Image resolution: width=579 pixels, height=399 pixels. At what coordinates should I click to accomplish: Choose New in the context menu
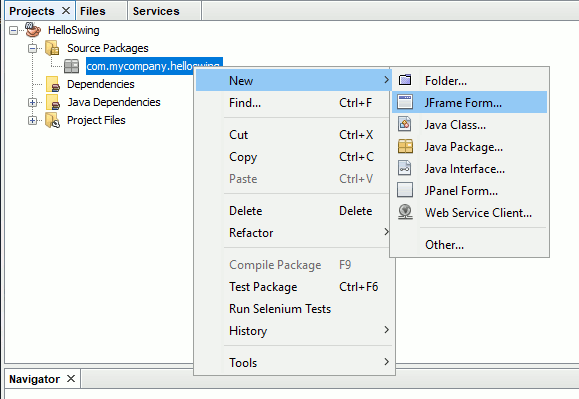coord(294,80)
